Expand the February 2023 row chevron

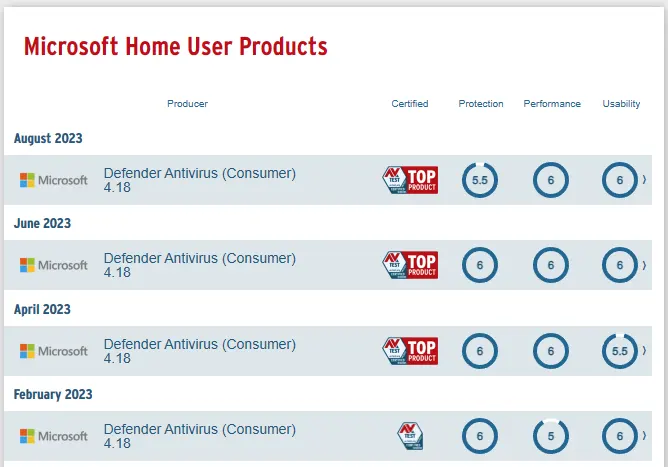pyautogui.click(x=644, y=435)
